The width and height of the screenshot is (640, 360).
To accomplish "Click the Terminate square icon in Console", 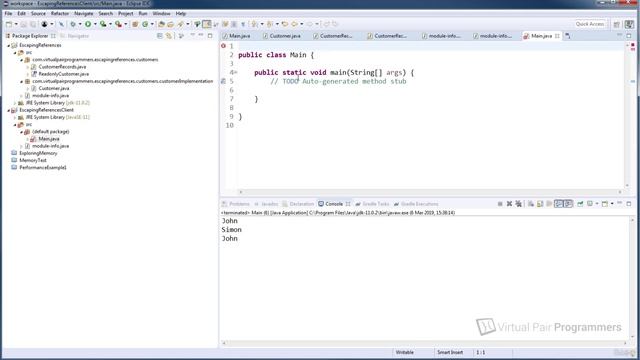I will click(500, 204).
